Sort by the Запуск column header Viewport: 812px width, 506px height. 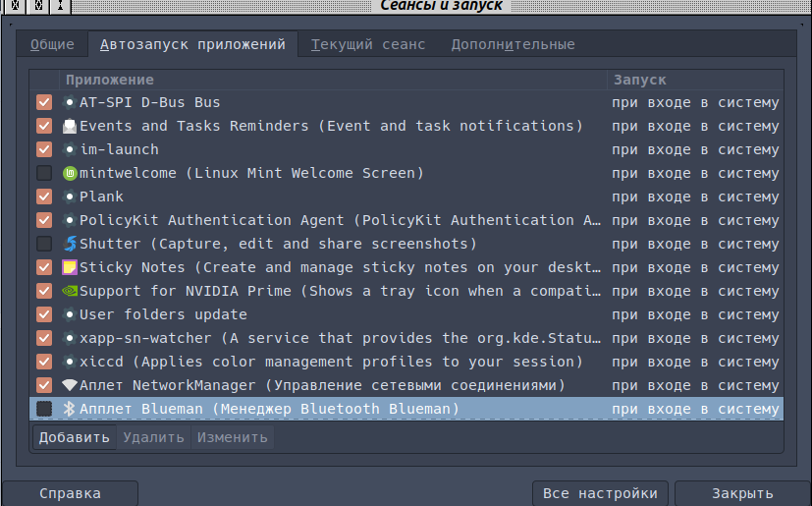[695, 80]
